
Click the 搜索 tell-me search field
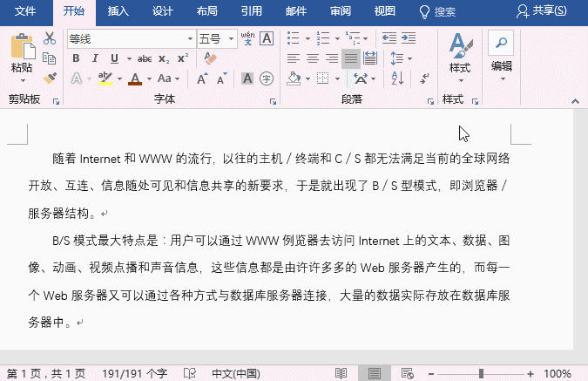pyautogui.click(x=437, y=11)
